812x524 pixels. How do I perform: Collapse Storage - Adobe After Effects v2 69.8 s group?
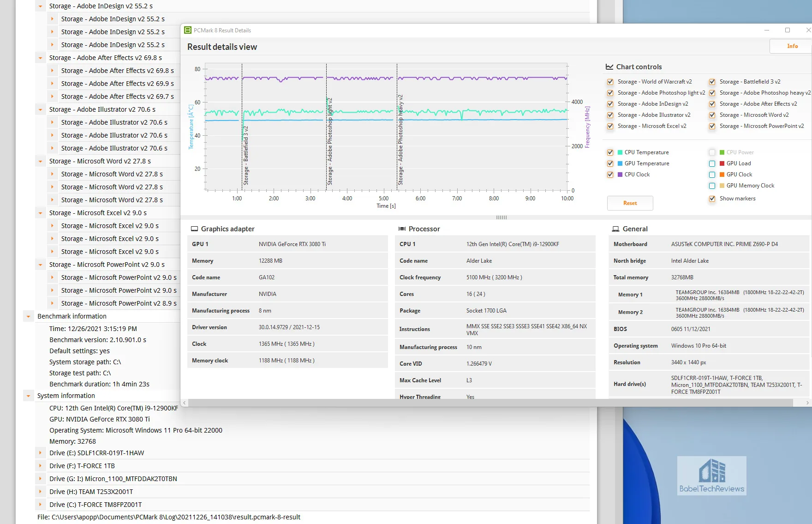tap(40, 58)
